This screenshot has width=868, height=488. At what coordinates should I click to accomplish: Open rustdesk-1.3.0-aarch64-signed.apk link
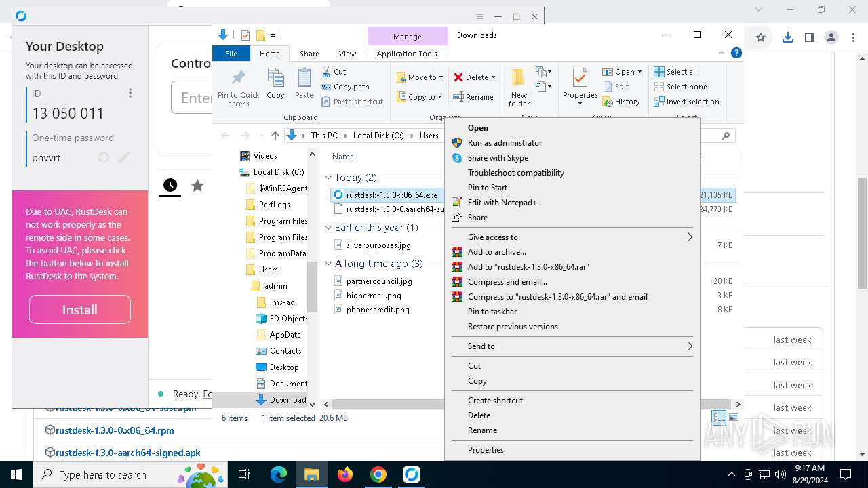tap(127, 453)
